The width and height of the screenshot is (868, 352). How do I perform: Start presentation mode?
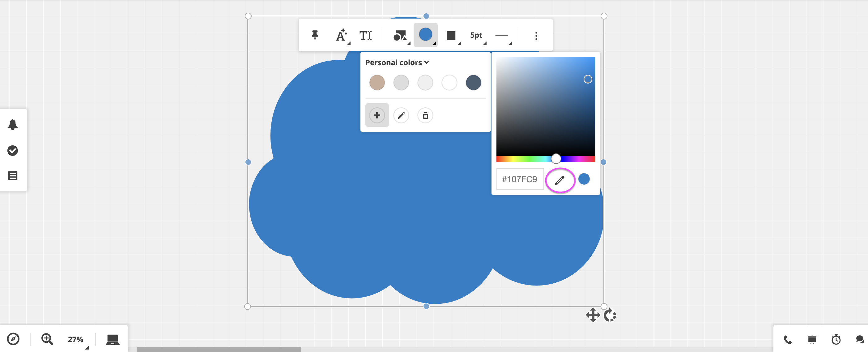pyautogui.click(x=812, y=340)
